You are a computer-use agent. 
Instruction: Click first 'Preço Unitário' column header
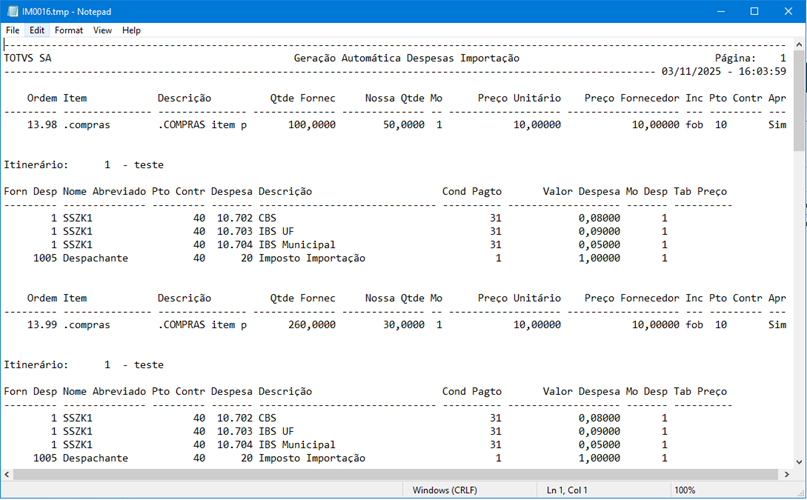pos(519,98)
